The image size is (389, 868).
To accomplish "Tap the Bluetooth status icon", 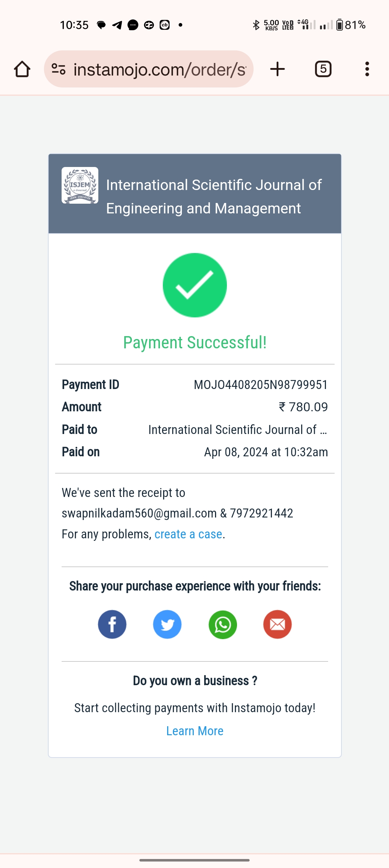I will coord(256,25).
